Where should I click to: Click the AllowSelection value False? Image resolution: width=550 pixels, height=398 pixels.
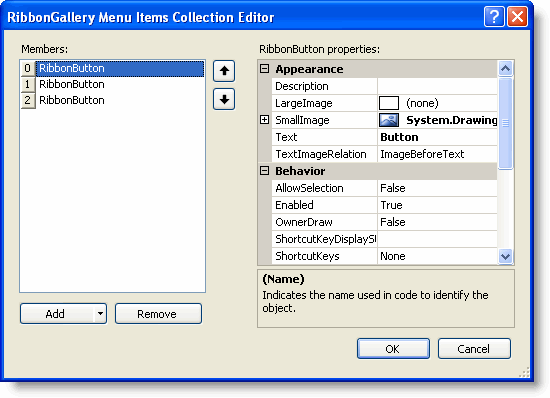(x=437, y=188)
